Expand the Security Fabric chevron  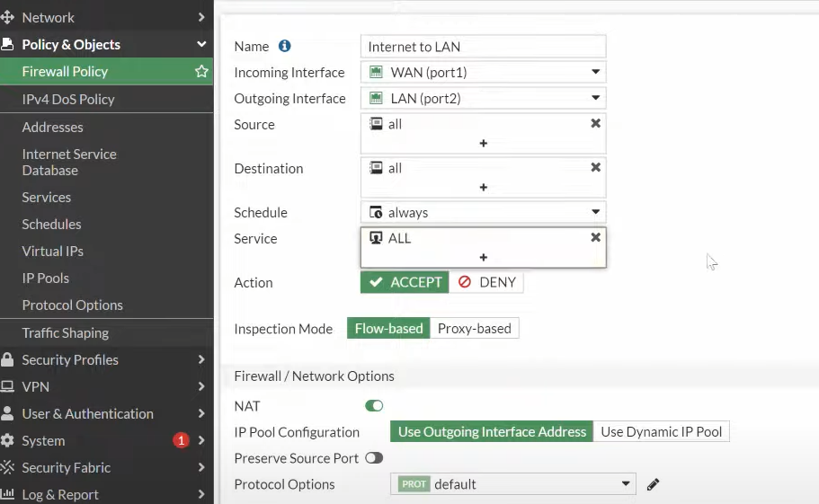point(201,467)
